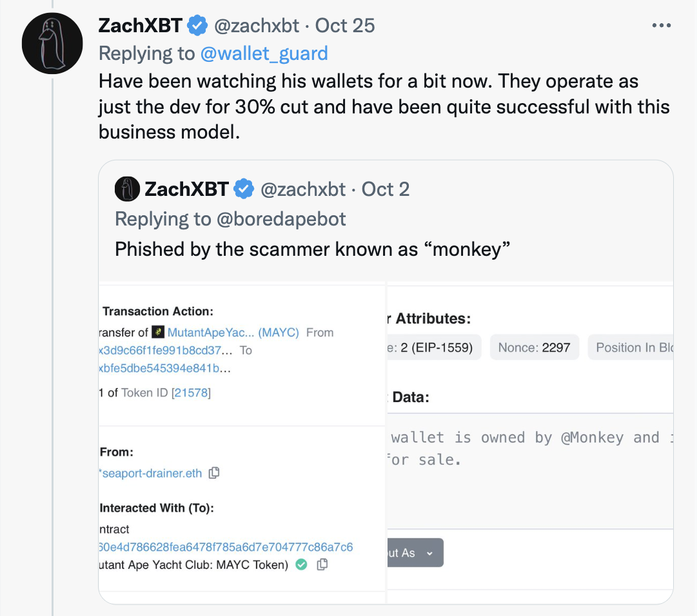Image resolution: width=699 pixels, height=616 pixels.
Task: Click the verified badge in quoted tweet
Action: pyautogui.click(x=244, y=189)
